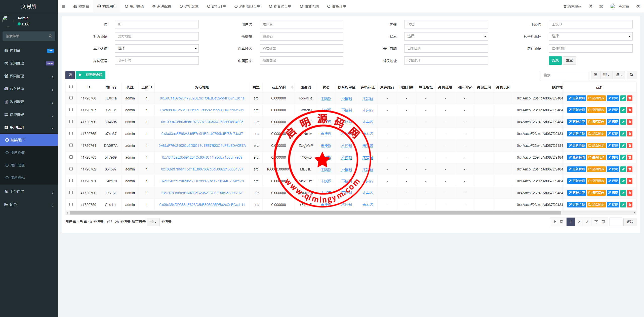Click the refresh icon beside 一键更新余额
The height and width of the screenshot is (317, 644).
(x=70, y=75)
